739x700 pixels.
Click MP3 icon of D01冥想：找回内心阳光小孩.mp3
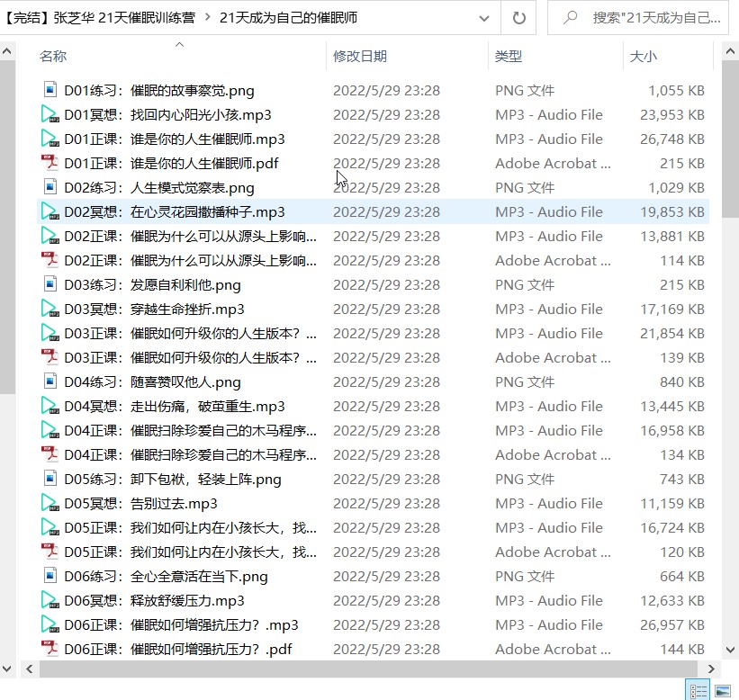point(50,114)
